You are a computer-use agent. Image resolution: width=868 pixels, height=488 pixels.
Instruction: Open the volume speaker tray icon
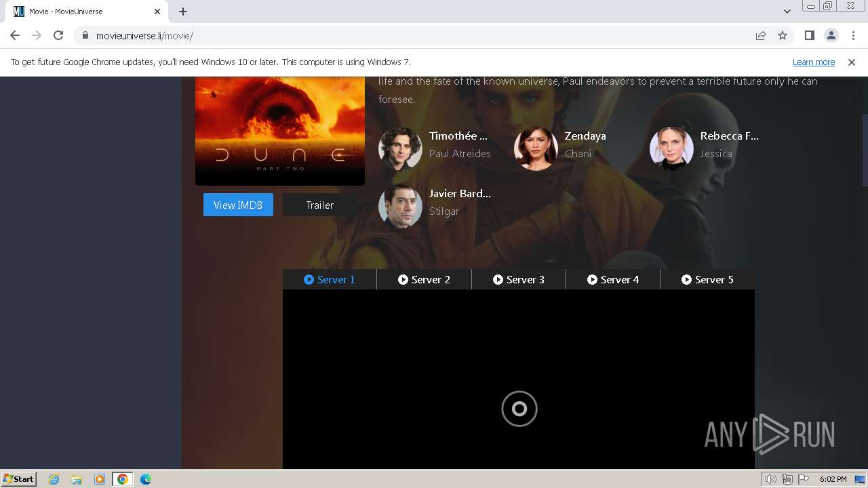770,479
